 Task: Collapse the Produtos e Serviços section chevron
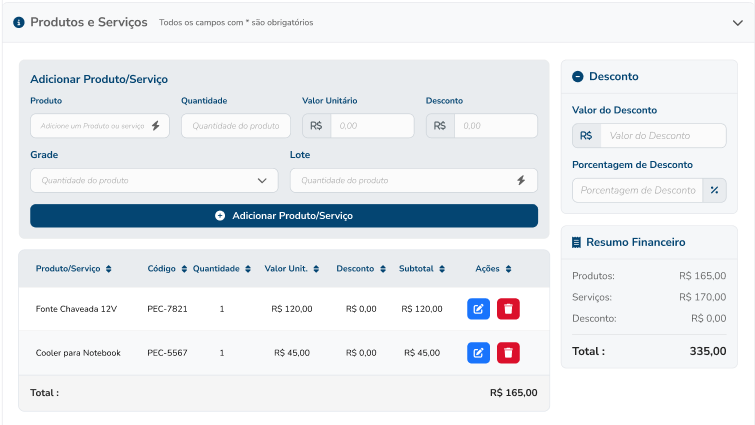[x=738, y=22]
